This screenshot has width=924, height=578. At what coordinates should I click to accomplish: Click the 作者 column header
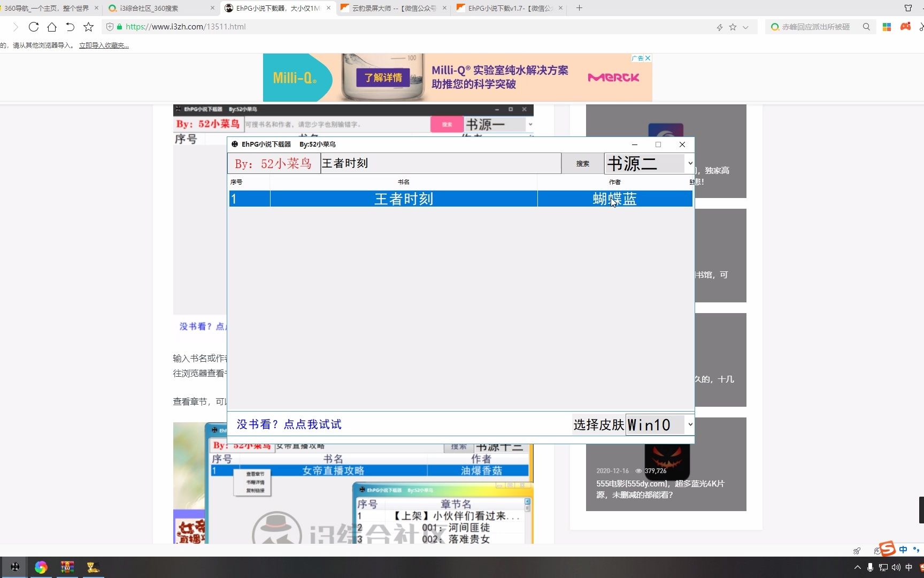615,182
